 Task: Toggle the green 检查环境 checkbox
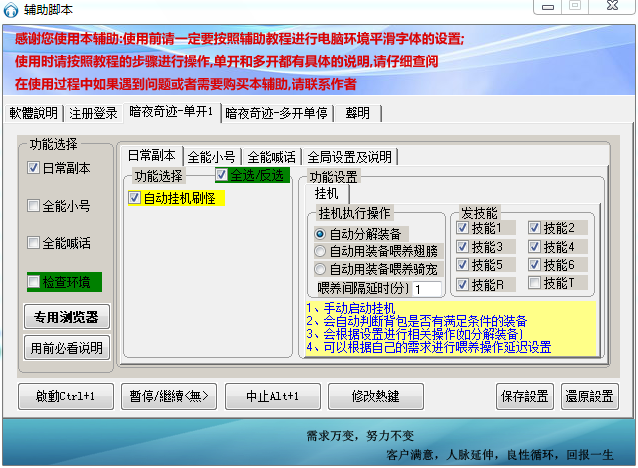point(33,281)
